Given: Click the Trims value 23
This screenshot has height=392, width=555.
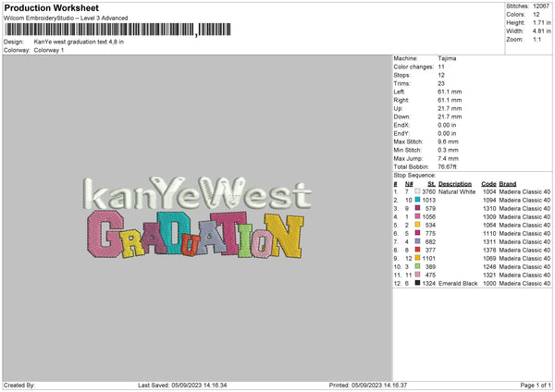Looking at the screenshot, I should (x=441, y=83).
